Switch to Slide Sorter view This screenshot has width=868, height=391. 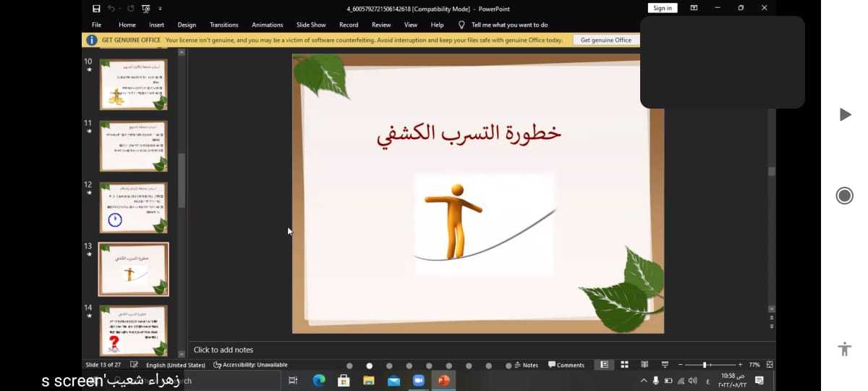pyautogui.click(x=624, y=365)
